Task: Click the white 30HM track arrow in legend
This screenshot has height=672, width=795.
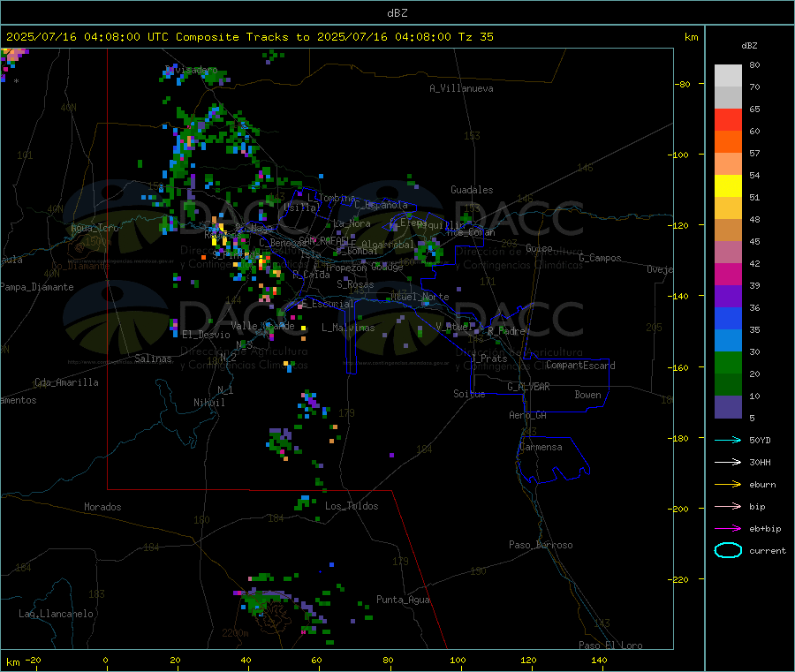Action: (728, 462)
